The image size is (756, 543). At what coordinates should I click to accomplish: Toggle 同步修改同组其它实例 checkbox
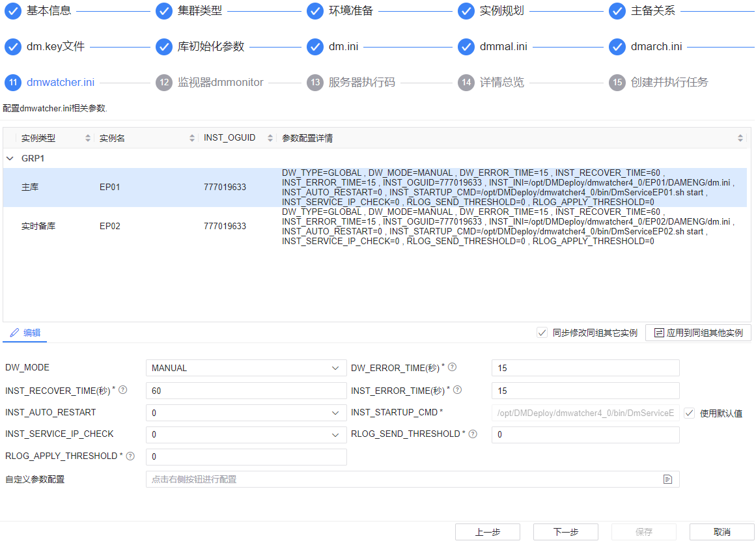(x=542, y=333)
